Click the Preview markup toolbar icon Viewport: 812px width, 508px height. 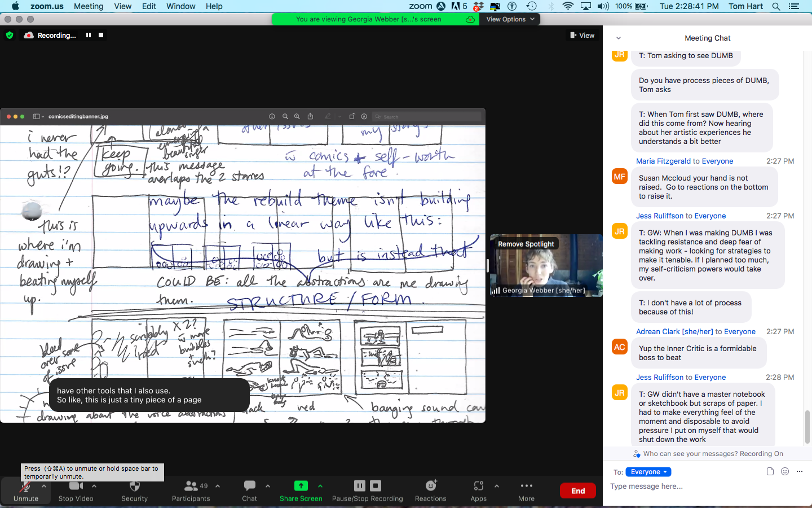click(364, 116)
